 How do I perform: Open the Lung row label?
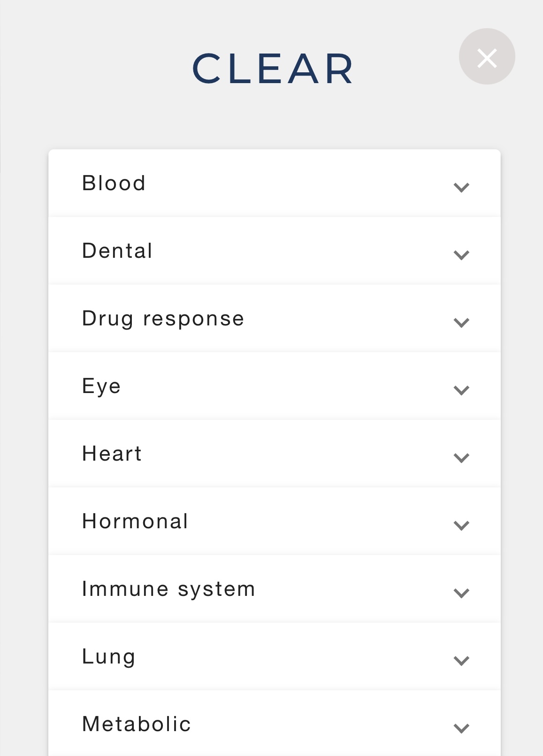coord(109,657)
